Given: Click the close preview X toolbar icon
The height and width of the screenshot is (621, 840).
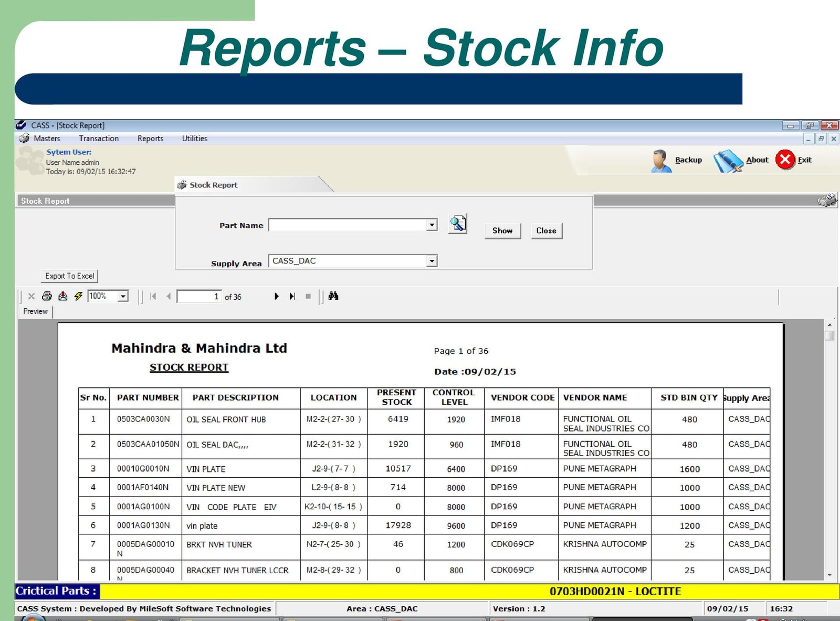Looking at the screenshot, I should [x=31, y=296].
